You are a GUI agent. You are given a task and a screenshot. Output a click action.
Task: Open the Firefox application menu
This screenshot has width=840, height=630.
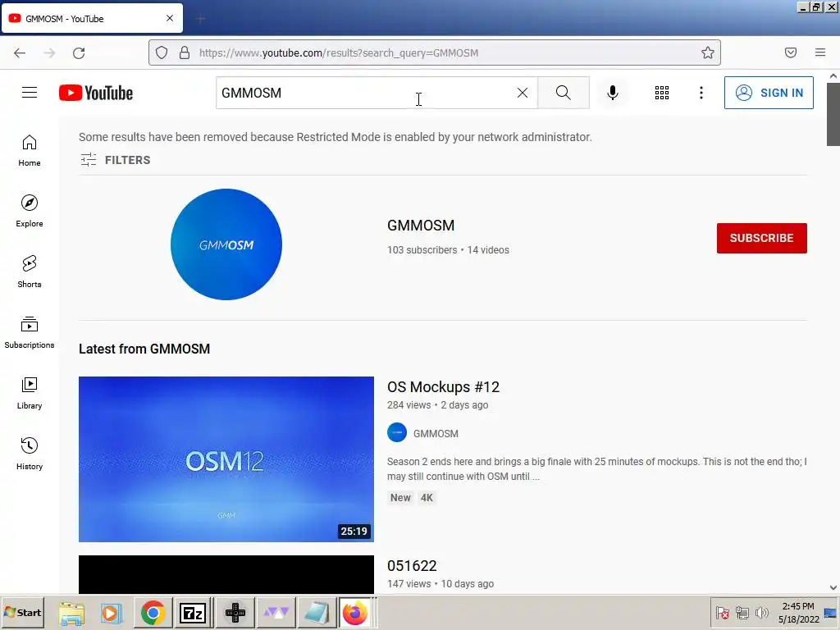tap(819, 52)
